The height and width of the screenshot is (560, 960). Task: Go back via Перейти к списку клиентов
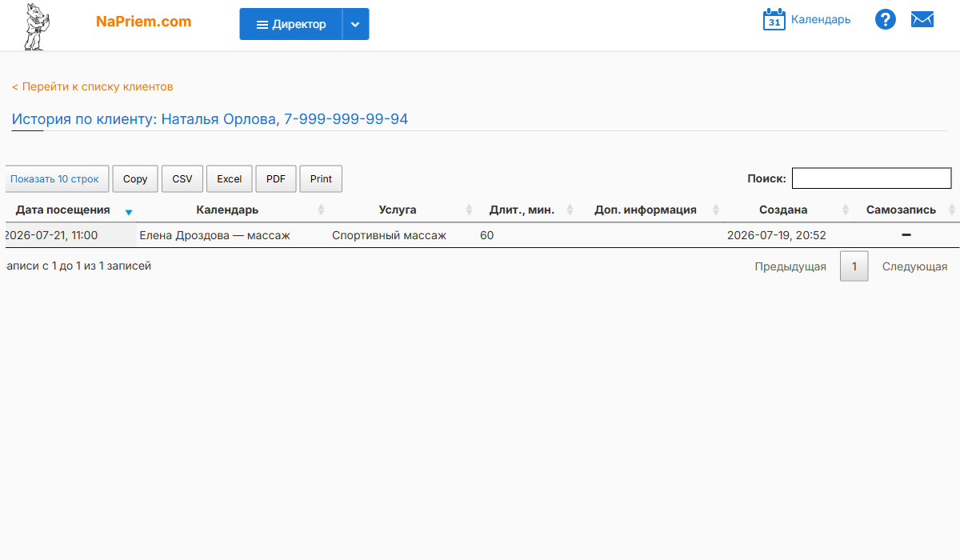pos(93,86)
